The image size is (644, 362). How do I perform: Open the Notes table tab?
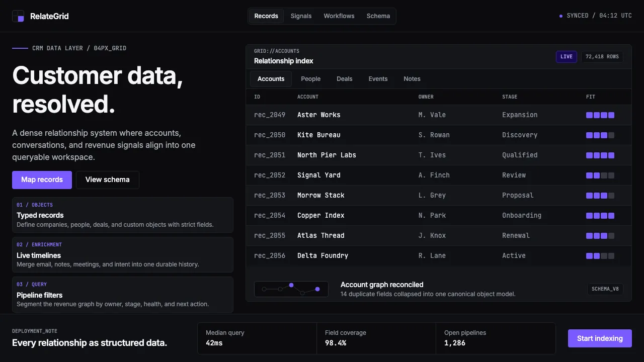[x=412, y=79]
